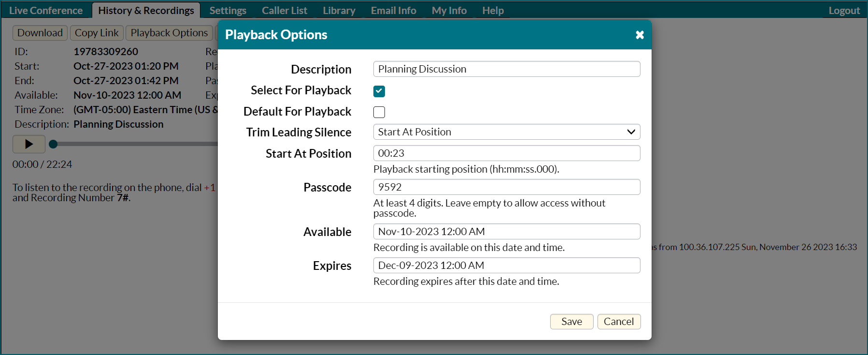Edit the Description field Planning Discussion
This screenshot has height=355, width=868.
pyautogui.click(x=507, y=69)
